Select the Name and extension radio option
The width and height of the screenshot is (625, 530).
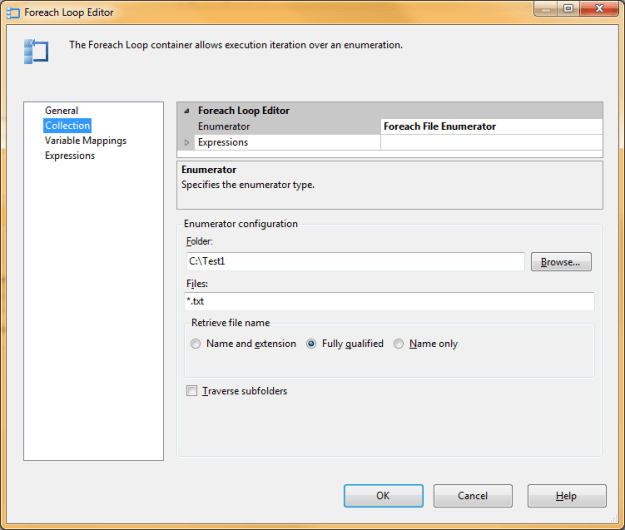point(196,344)
